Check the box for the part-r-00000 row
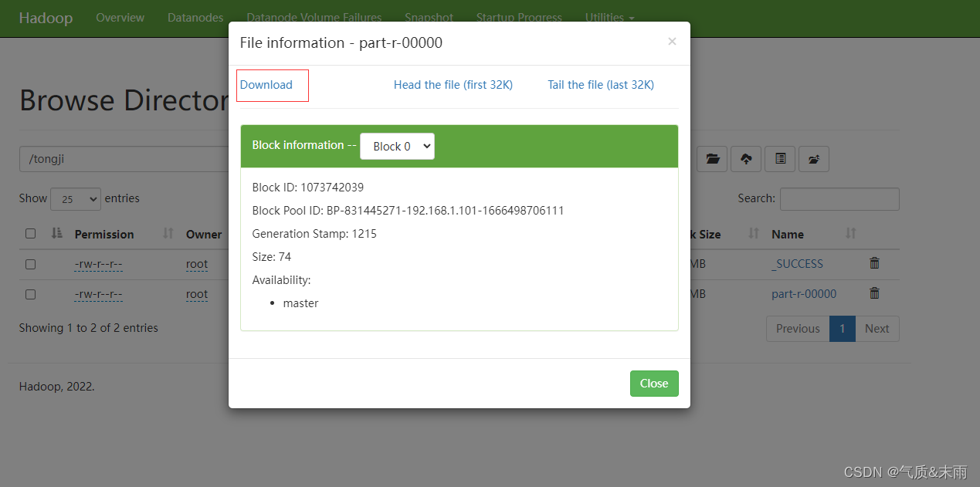Viewport: 980px width, 487px height. tap(30, 294)
